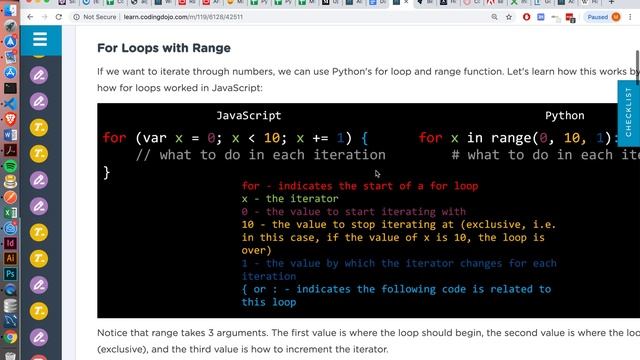Close the active browser tab
The height and width of the screenshot is (360, 640).
click(406, 2)
